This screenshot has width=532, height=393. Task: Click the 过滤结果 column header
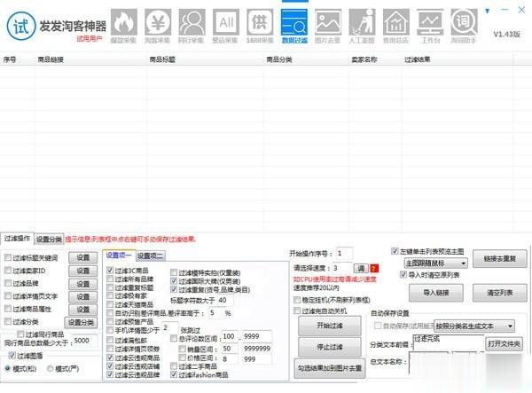click(x=418, y=59)
